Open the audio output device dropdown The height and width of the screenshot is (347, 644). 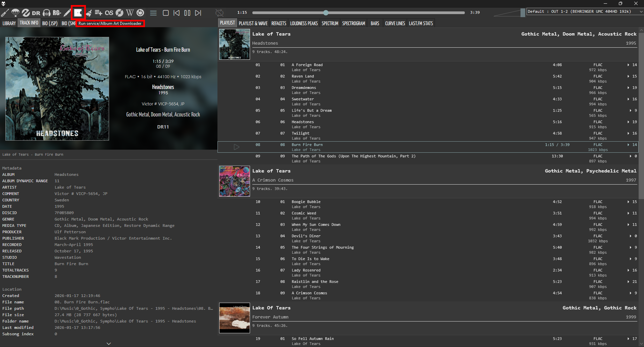click(x=584, y=11)
